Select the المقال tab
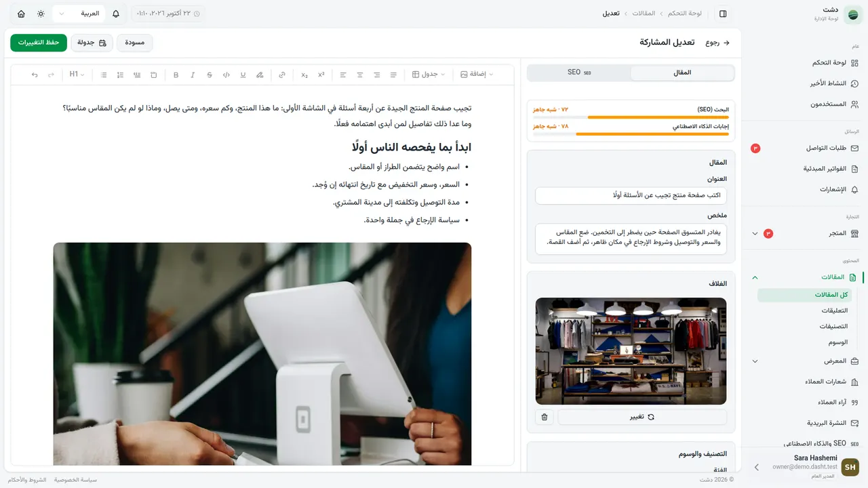 click(682, 73)
